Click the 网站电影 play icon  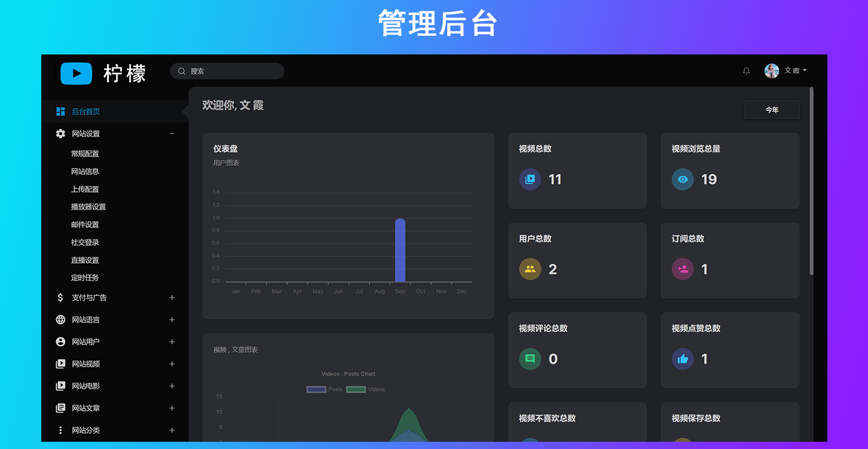point(60,386)
